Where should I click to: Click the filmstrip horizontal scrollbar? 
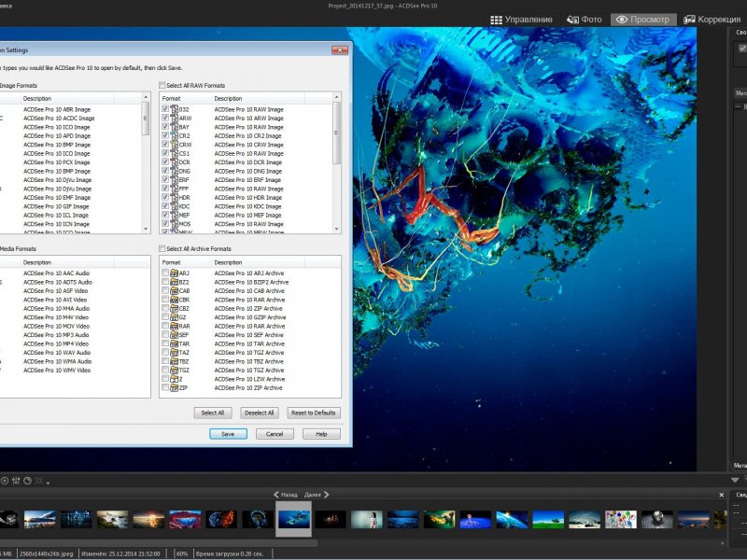tap(159, 542)
